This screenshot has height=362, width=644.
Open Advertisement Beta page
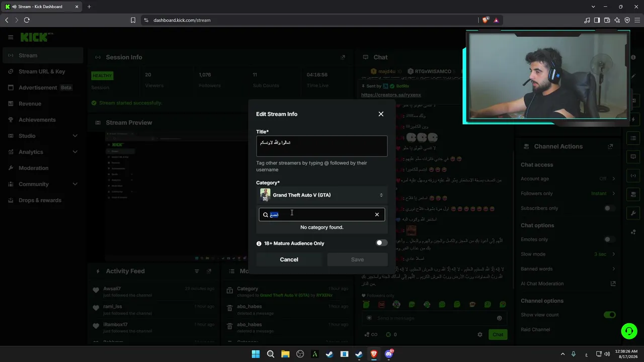tap(43, 87)
